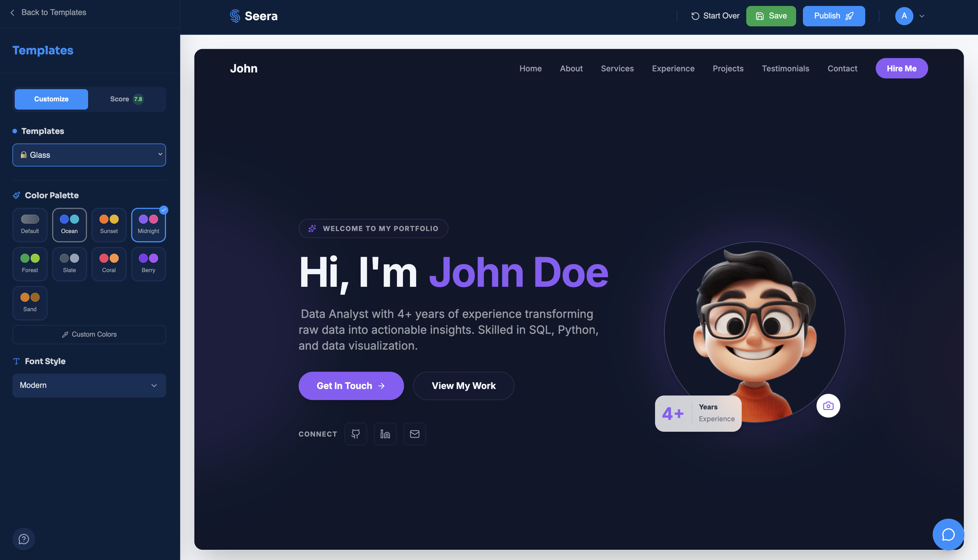The image size is (978, 560).
Task: Choose the Coral color palette
Action: coord(109,264)
